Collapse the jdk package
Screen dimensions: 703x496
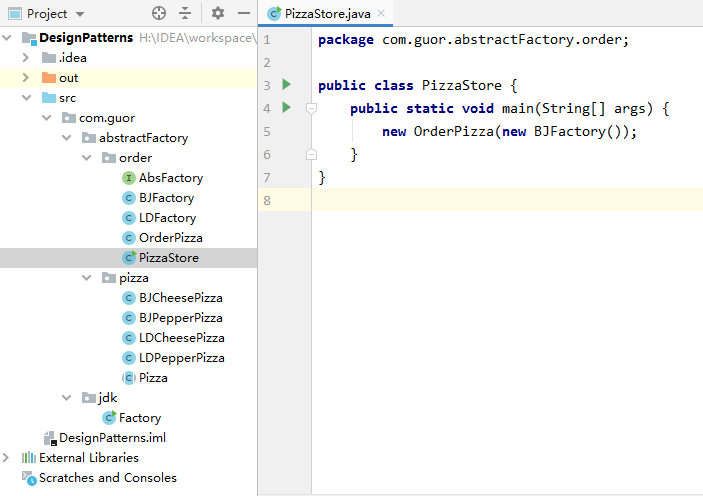66,397
